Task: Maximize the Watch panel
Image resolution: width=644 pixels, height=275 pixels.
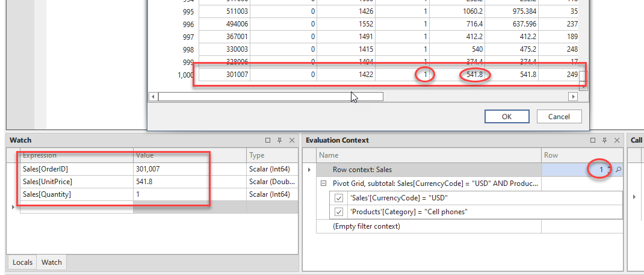Action: 268,140
